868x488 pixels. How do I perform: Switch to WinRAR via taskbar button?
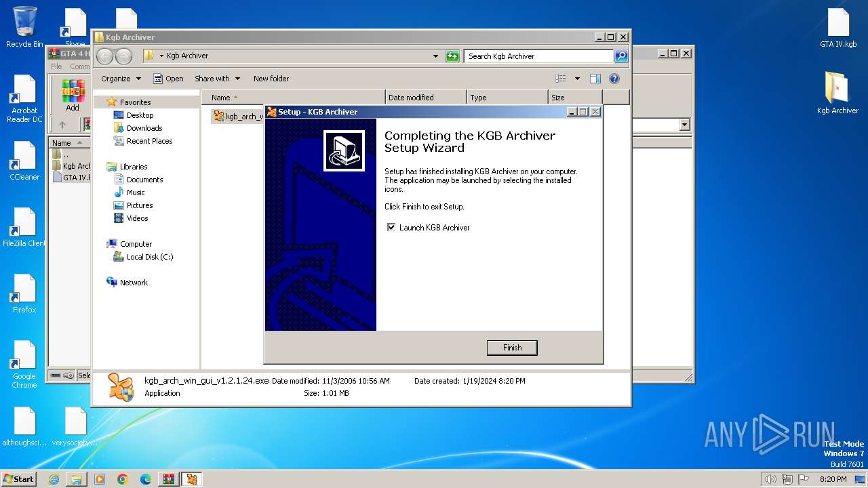point(168,479)
